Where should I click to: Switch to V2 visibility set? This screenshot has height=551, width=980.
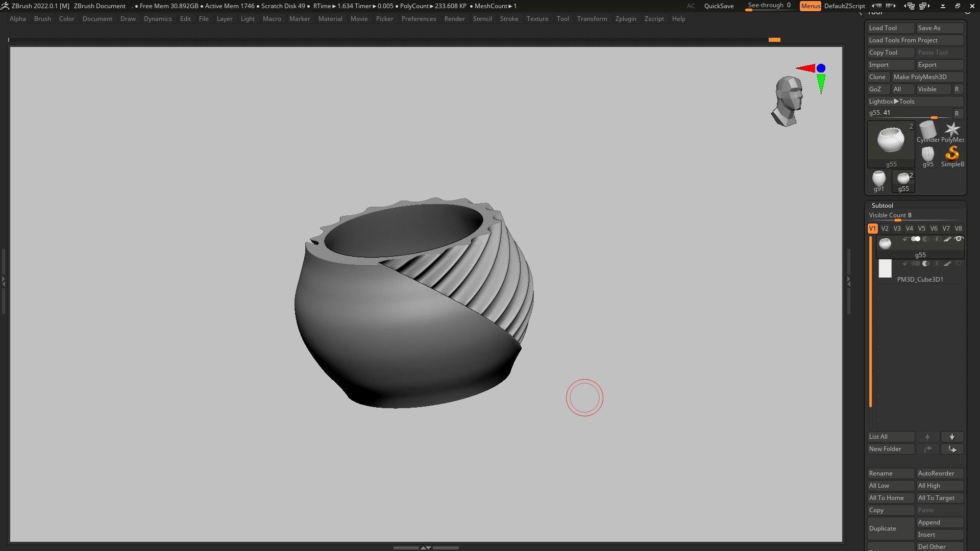(x=885, y=229)
